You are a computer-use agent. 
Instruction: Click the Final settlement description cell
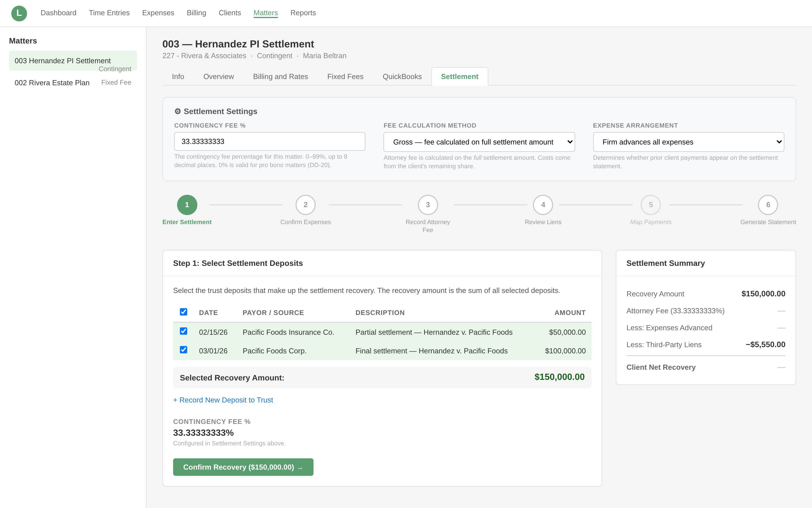tap(431, 351)
